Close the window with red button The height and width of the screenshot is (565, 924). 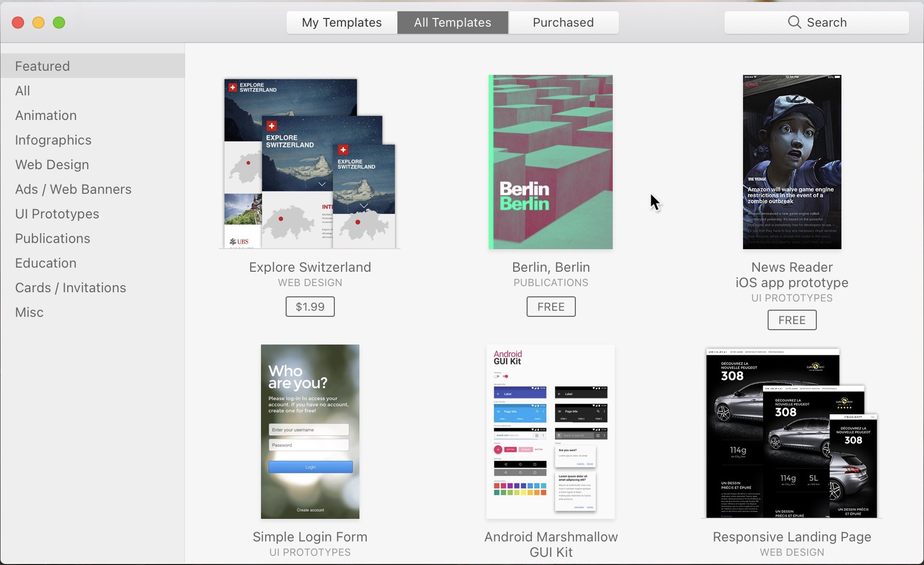coord(18,23)
